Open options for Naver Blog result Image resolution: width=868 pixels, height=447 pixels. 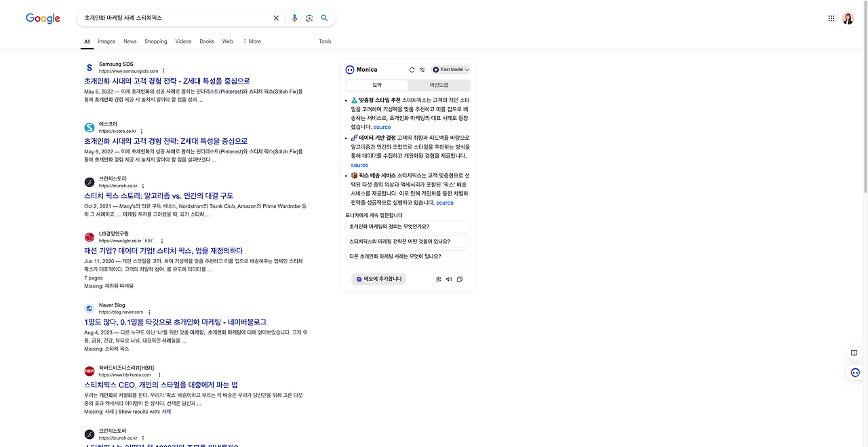point(149,312)
